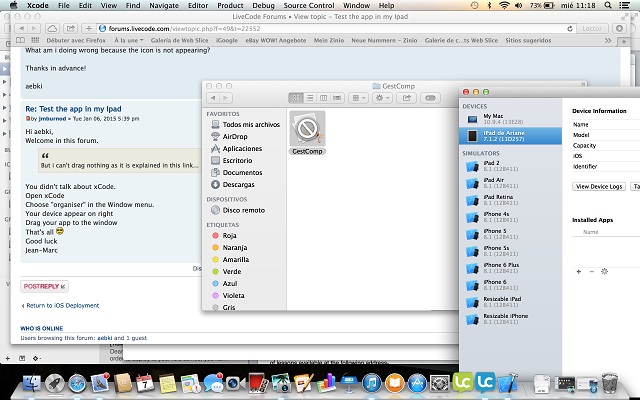Open the installed apps gear menu
The height and width of the screenshot is (400, 640).
coord(604,271)
